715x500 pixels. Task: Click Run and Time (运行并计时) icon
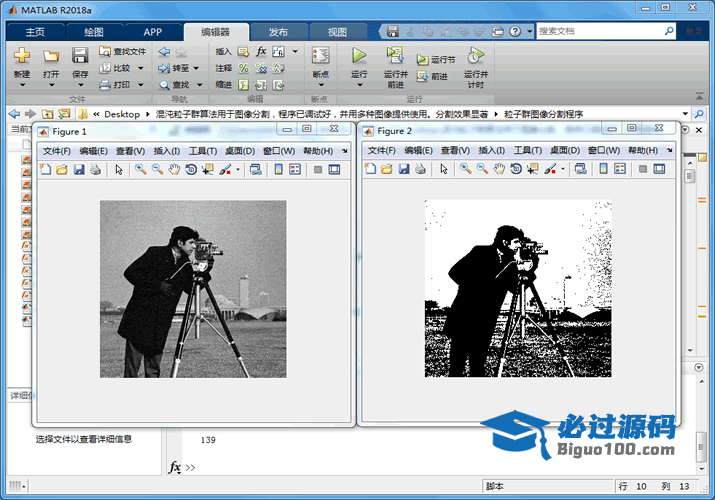476,55
